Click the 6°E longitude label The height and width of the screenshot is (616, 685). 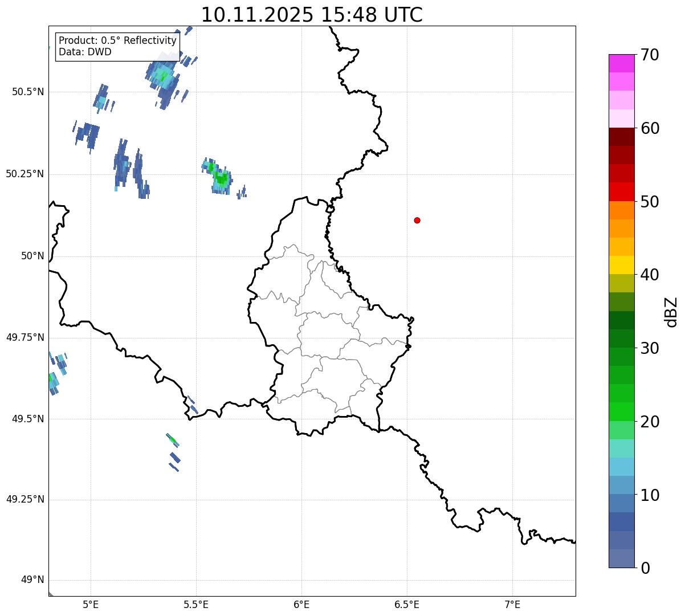pyautogui.click(x=301, y=604)
